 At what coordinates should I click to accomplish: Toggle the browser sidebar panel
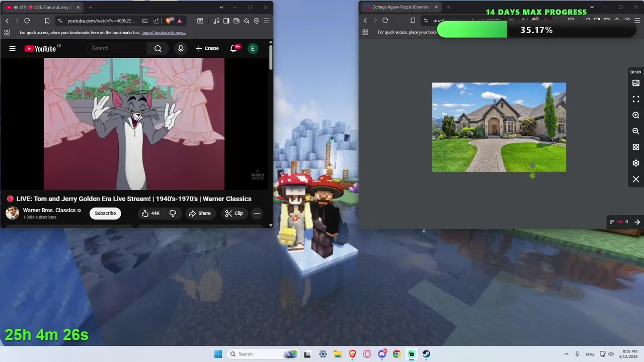[226, 21]
